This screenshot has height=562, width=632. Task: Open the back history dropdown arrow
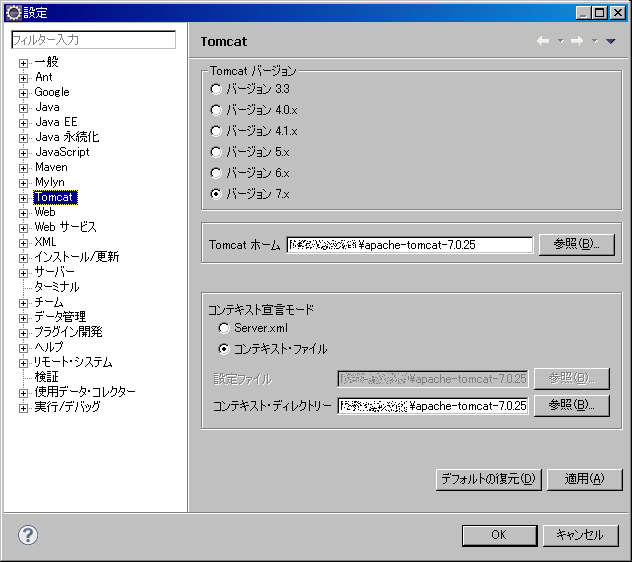561,41
